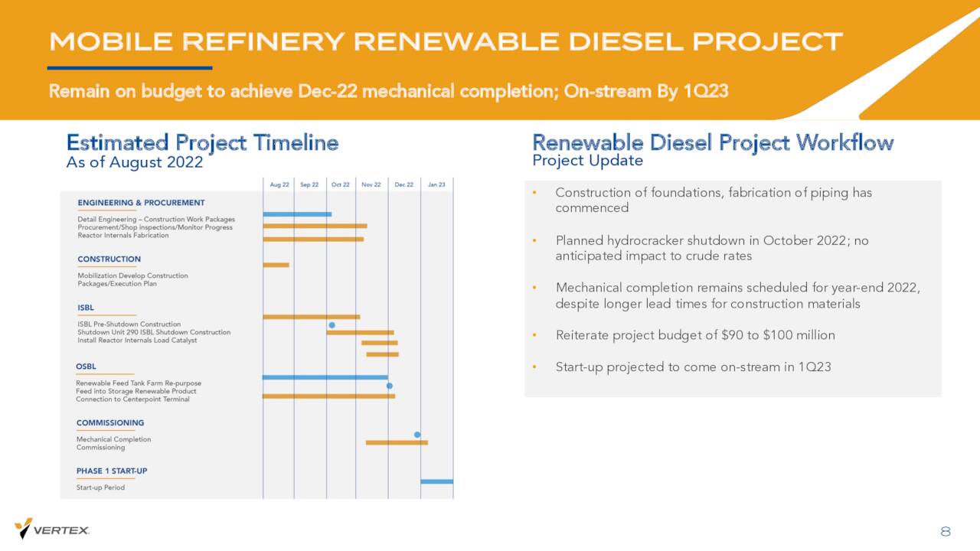Select the "ENGINEERING & PROCUREMENT" section heading
This screenshot has width=980, height=551.
coord(141,203)
